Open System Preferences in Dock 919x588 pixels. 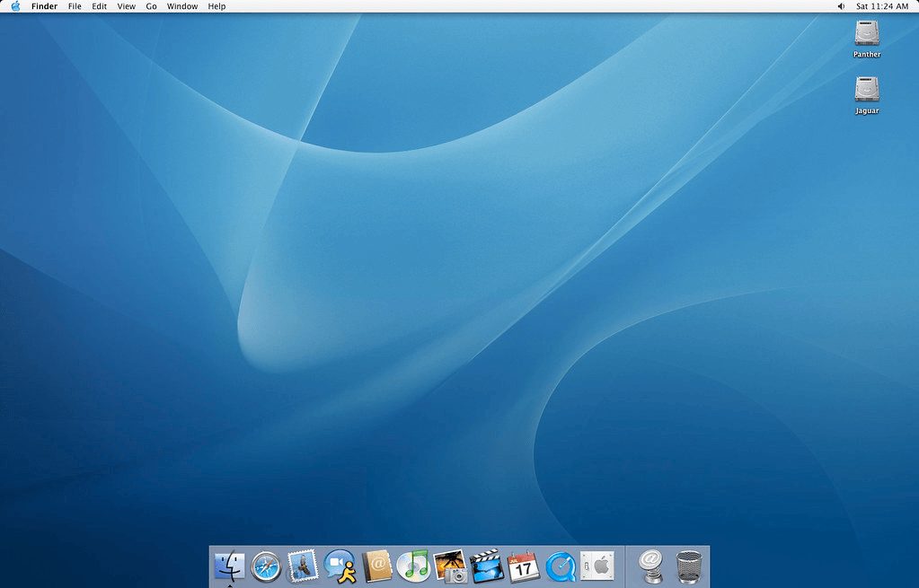tap(597, 566)
